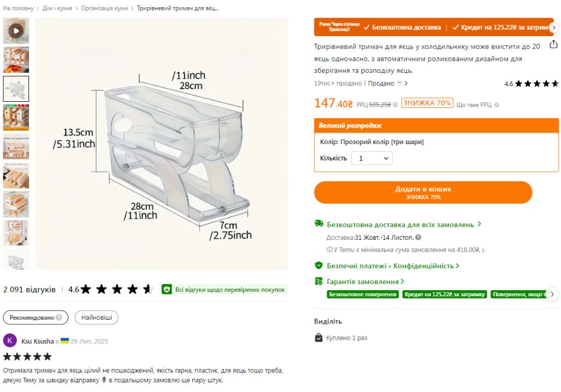Click the green truck free delivery icon
This screenshot has height=392, width=561.
coord(318,223)
